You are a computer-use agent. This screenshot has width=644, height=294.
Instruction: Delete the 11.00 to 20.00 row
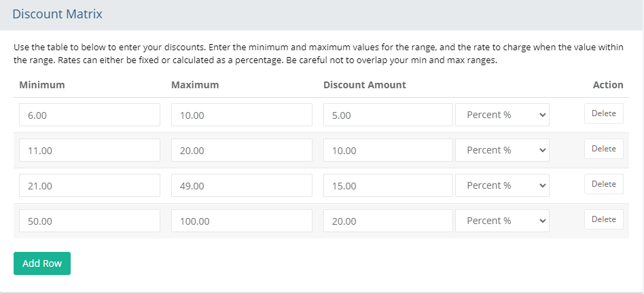(x=604, y=149)
